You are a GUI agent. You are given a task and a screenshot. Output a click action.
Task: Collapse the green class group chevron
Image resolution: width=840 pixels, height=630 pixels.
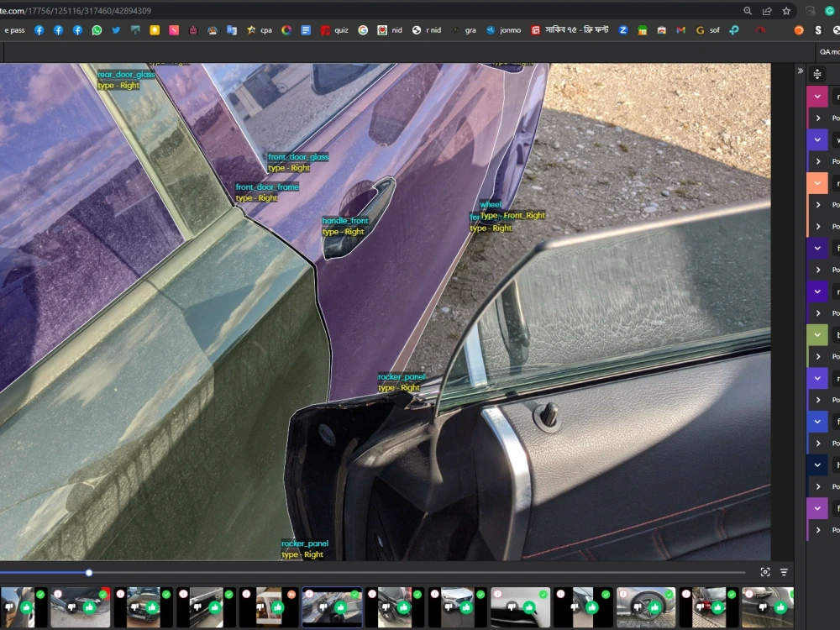(817, 335)
